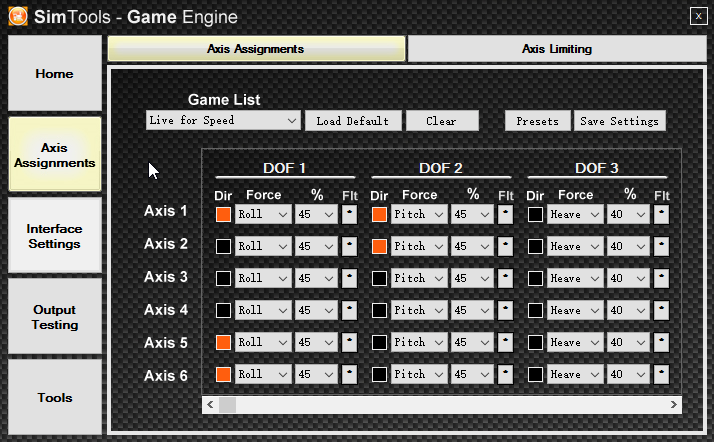Close the Game Engine window

click(699, 16)
